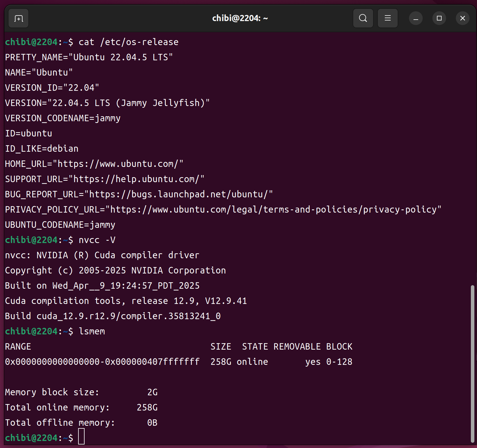Click the 'nvcc -V' command text
This screenshot has width=477, height=448.
(97, 240)
